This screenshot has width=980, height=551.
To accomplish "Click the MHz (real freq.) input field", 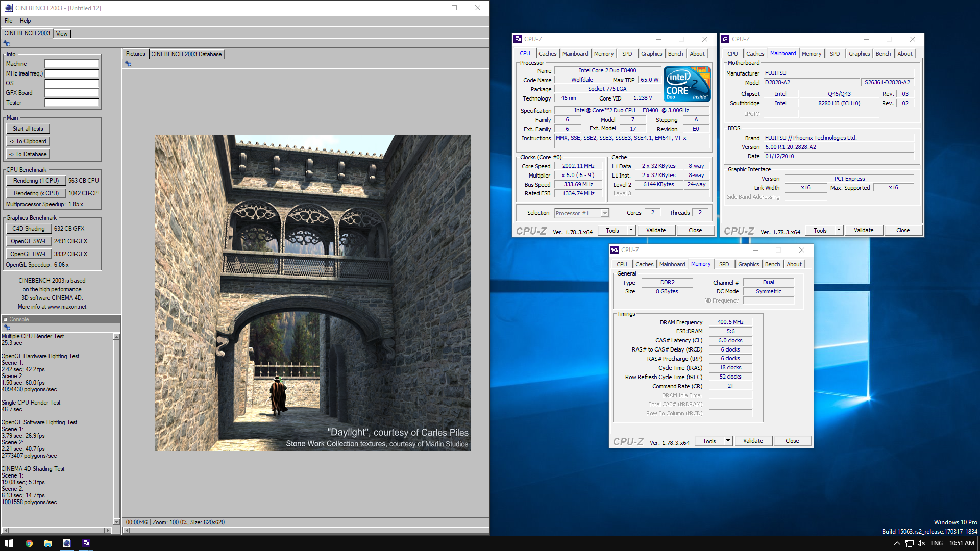I will (71, 73).
